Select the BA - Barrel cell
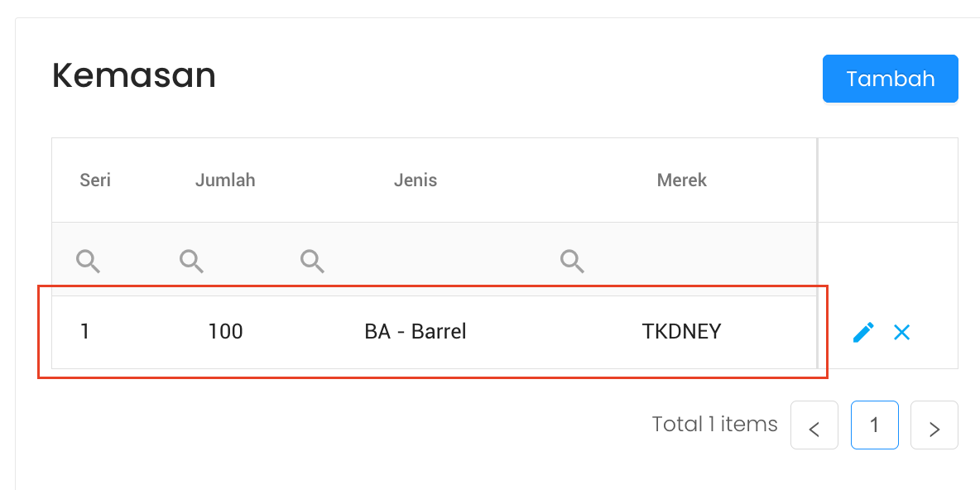This screenshot has height=490, width=980. (x=416, y=332)
